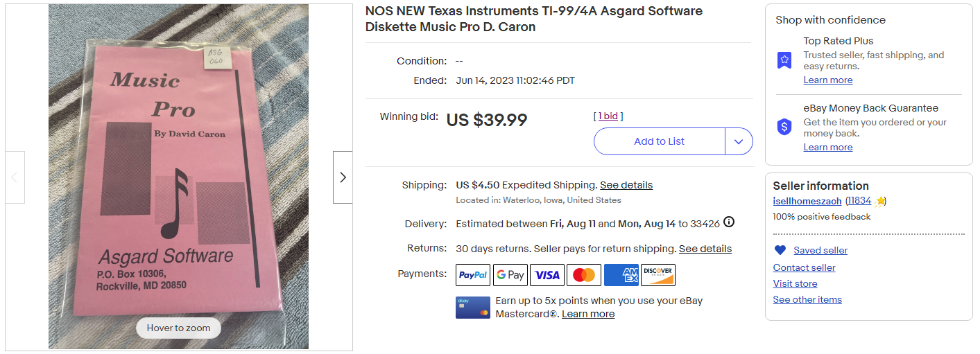Screen dimensions: 980x354
Task: Click the eBay Mastercard card image
Action: (473, 308)
